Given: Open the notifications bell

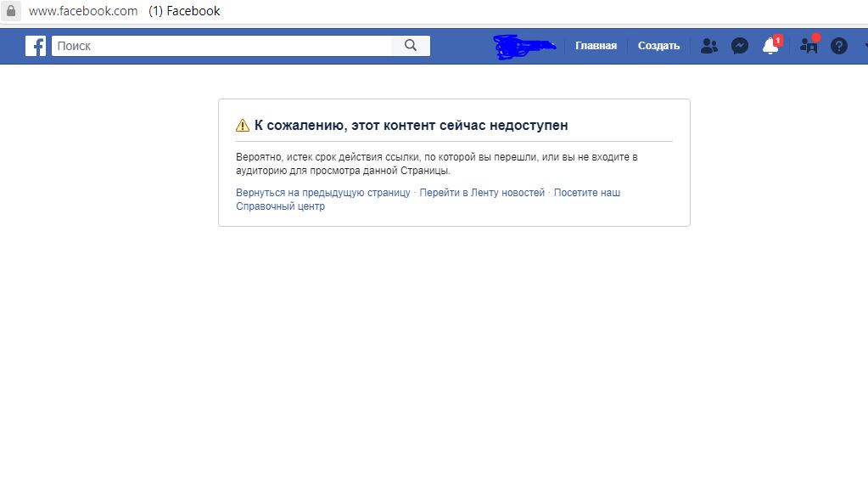Looking at the screenshot, I should [770, 46].
